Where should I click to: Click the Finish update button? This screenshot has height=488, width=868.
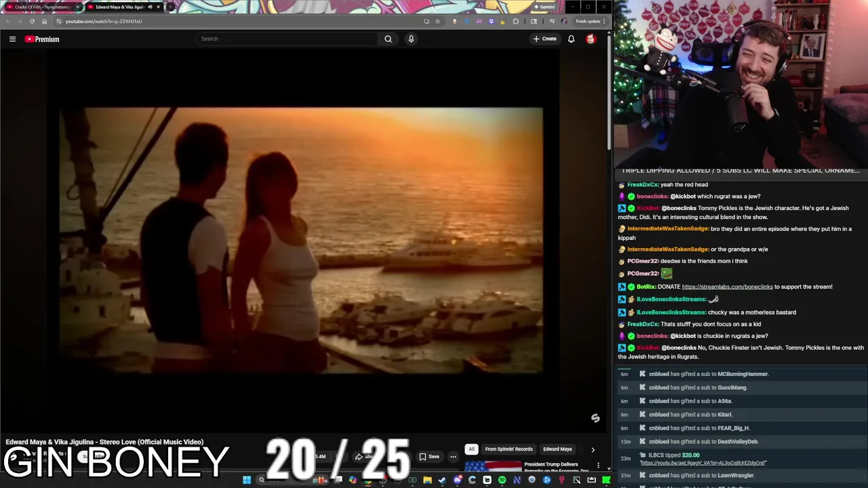click(588, 21)
